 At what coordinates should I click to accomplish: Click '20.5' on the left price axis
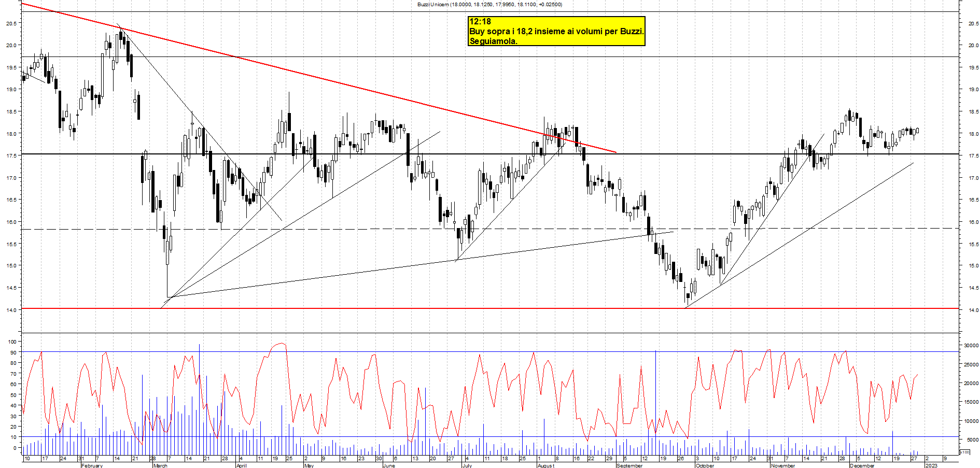point(11,23)
